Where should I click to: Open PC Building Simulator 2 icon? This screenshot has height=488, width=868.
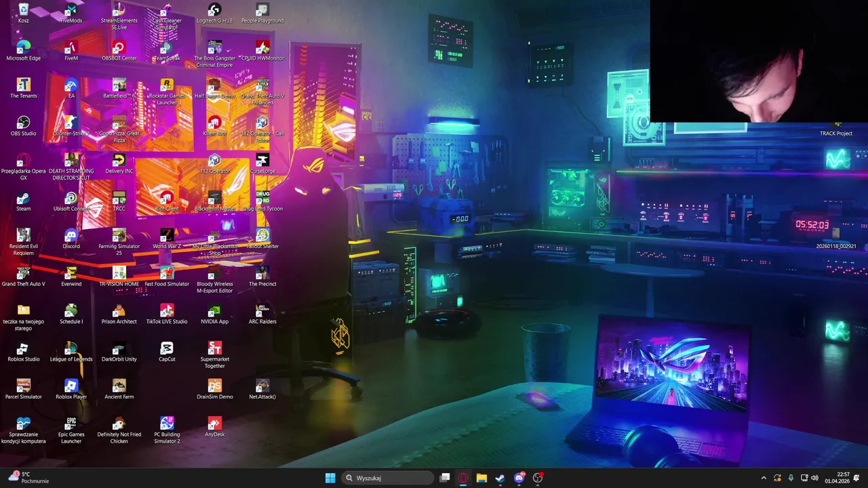tap(167, 430)
